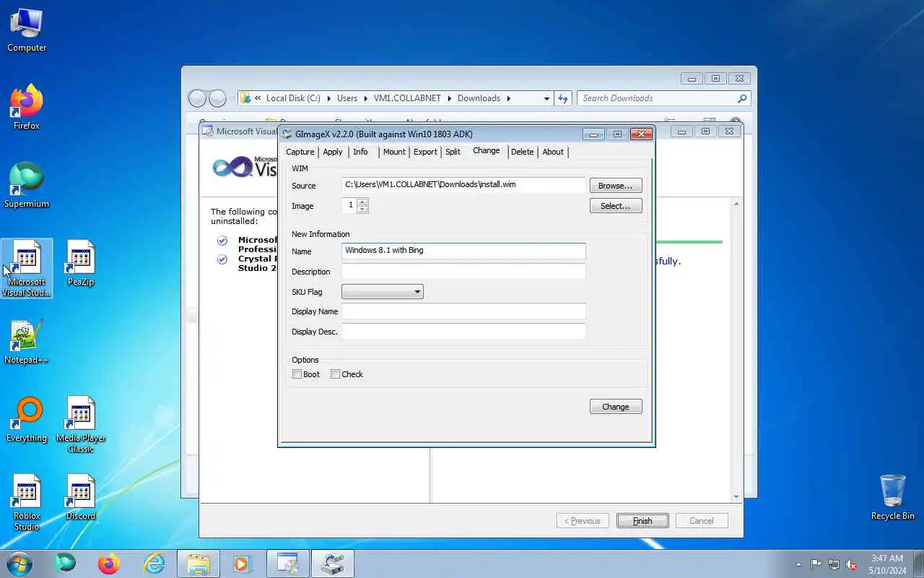Click in the Display Name field
This screenshot has height=578, width=924.
[463, 311]
